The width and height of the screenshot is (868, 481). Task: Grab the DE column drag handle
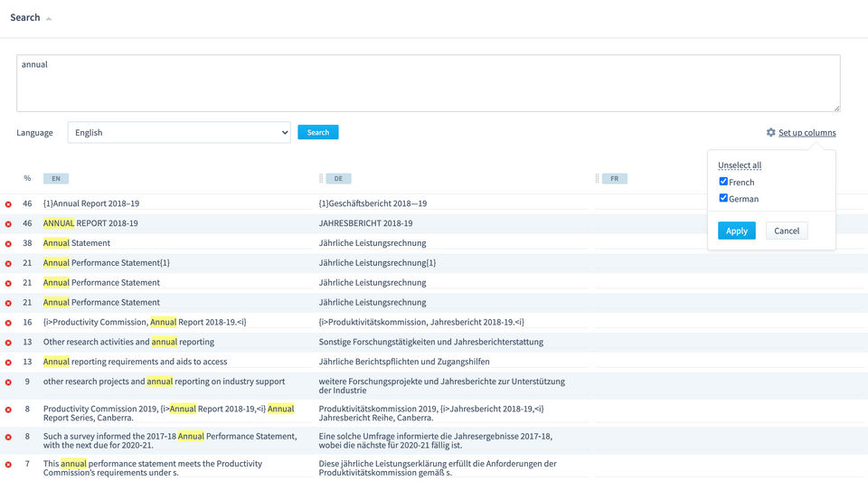pos(321,178)
